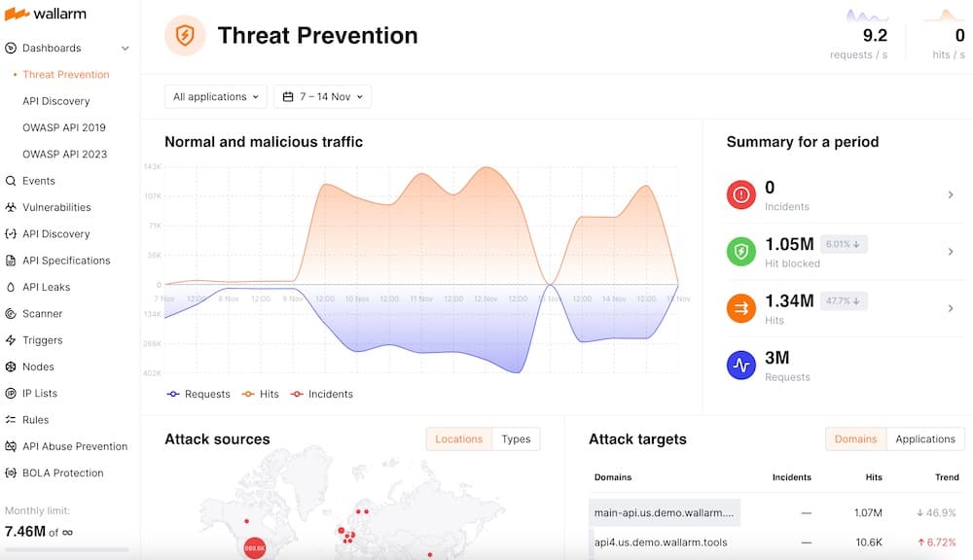Select the Vulnerabilities sidebar icon
The image size is (973, 560).
[12, 207]
